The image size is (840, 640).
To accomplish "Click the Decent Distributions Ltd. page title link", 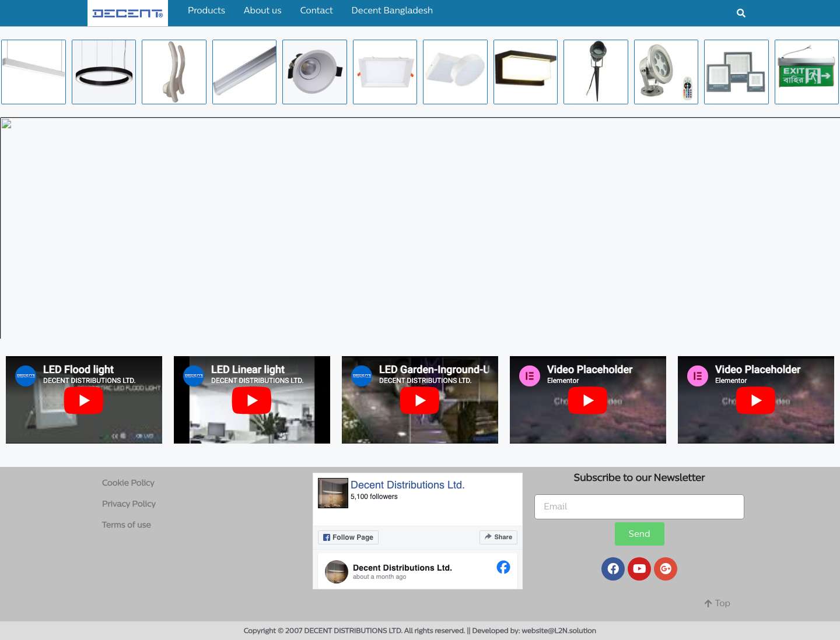I will click(x=408, y=485).
